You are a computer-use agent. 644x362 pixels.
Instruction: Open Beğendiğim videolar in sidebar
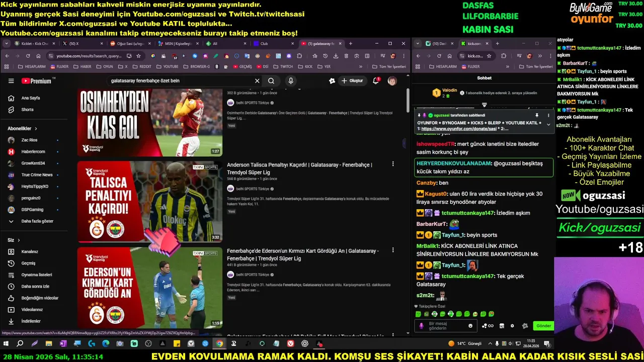tap(40, 298)
